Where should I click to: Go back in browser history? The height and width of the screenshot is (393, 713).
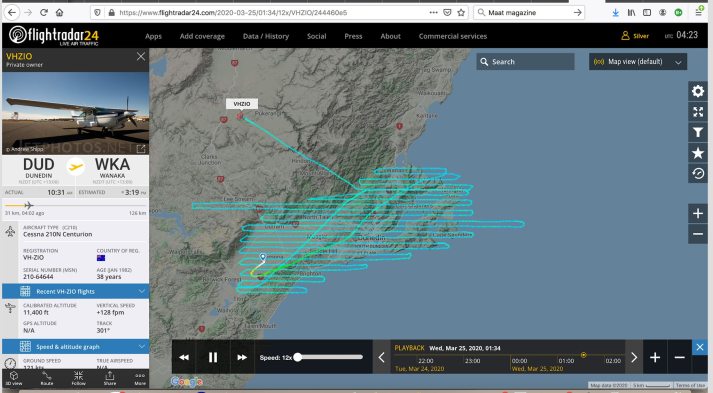(12, 13)
